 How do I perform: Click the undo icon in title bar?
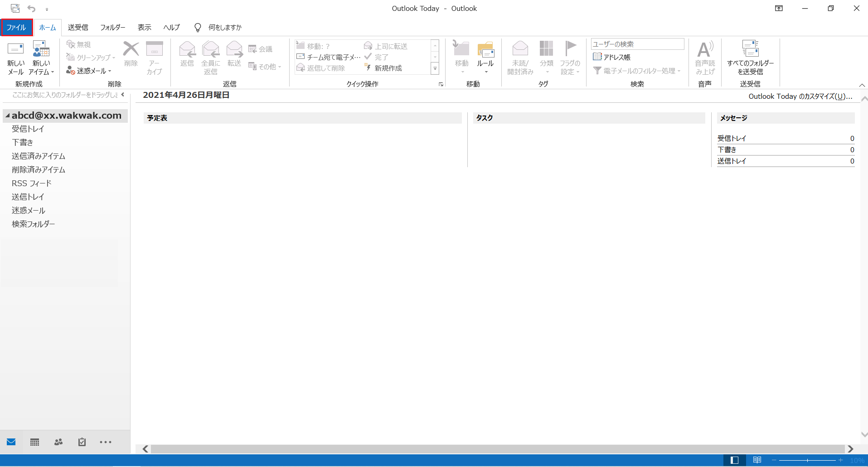(x=31, y=8)
